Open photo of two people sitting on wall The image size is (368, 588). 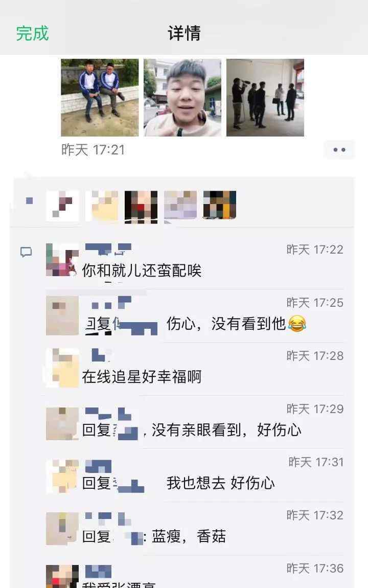coord(100,98)
